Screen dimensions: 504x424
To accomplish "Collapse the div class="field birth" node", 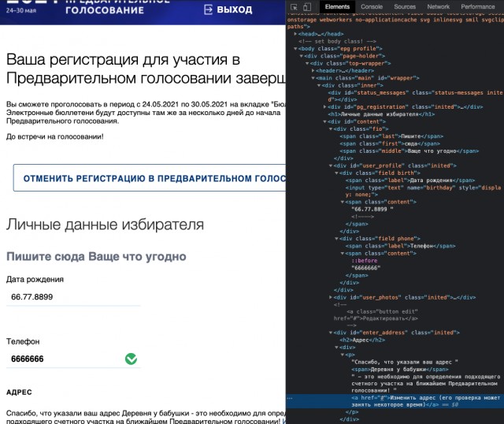I will click(336, 173).
